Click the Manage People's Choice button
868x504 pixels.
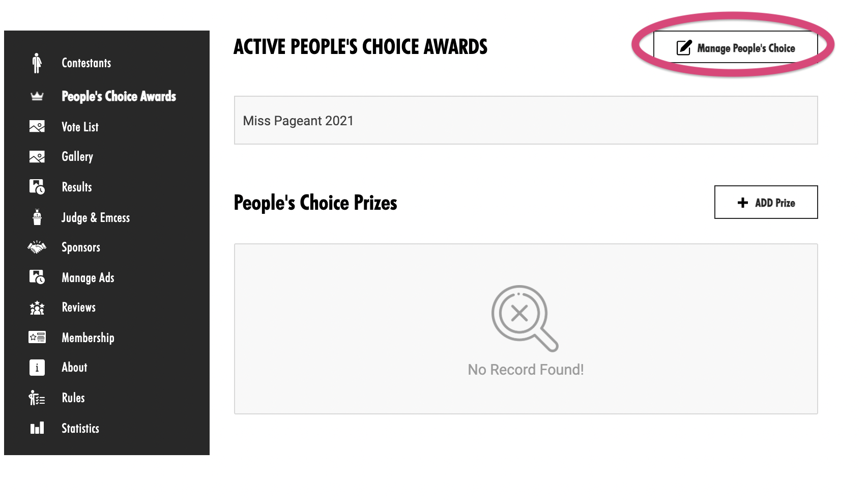click(735, 48)
